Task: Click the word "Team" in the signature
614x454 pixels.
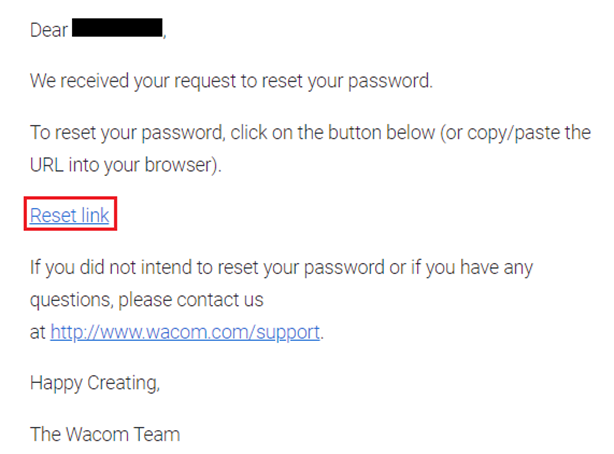Action: (157, 434)
